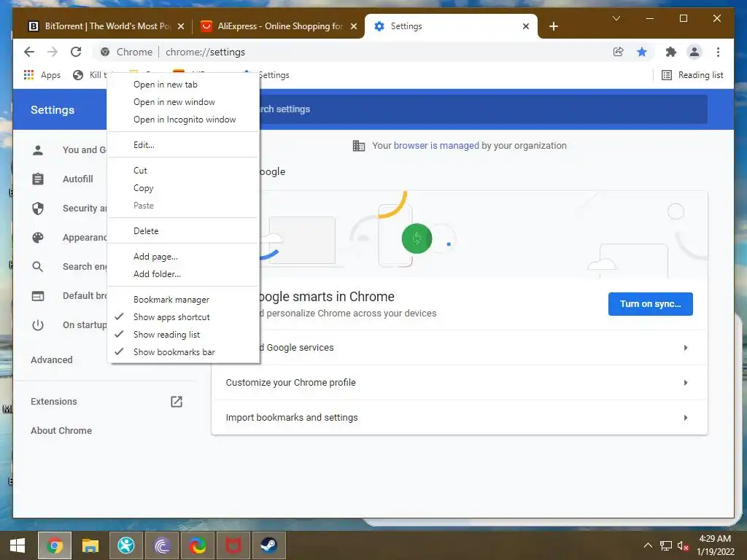The width and height of the screenshot is (747, 560).
Task: Expand Customize your Chrome profile row
Action: pyautogui.click(x=460, y=383)
